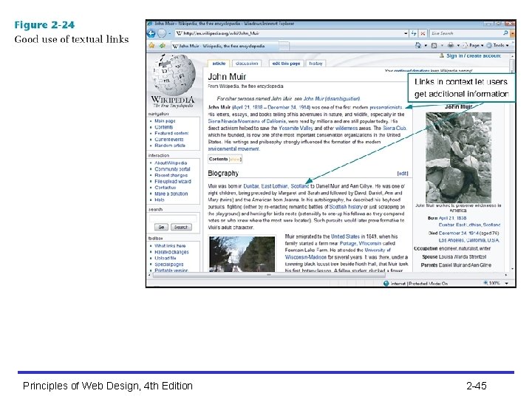Open John Muir (disambiguation) link

[332, 99]
